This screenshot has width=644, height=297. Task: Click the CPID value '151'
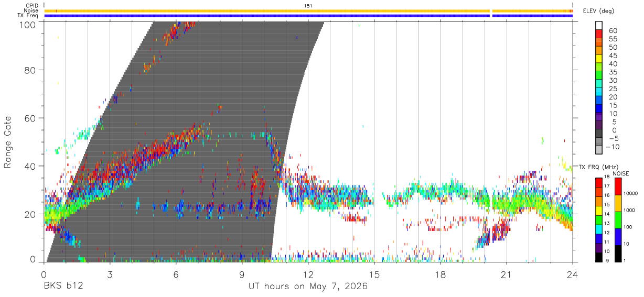click(x=308, y=6)
